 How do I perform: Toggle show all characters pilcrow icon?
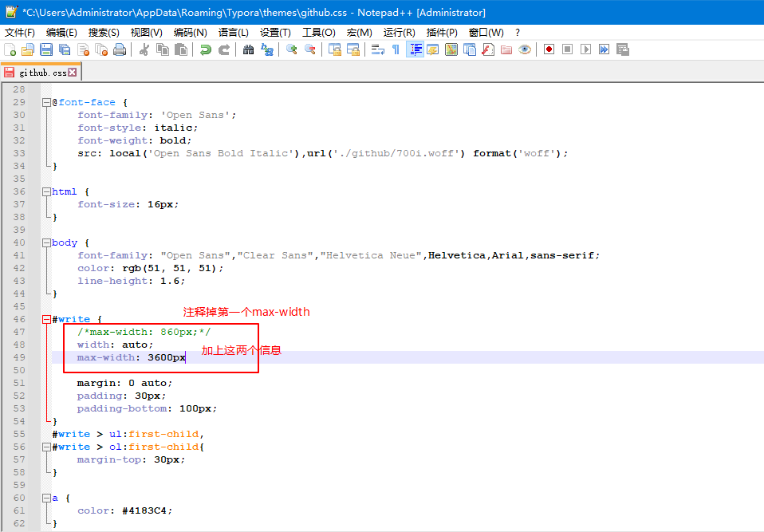coord(396,49)
